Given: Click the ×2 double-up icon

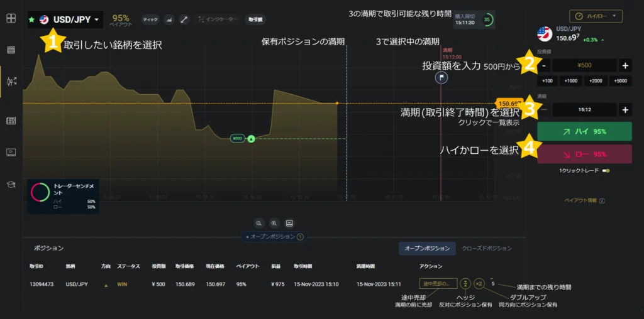Looking at the screenshot, I should (x=479, y=283).
